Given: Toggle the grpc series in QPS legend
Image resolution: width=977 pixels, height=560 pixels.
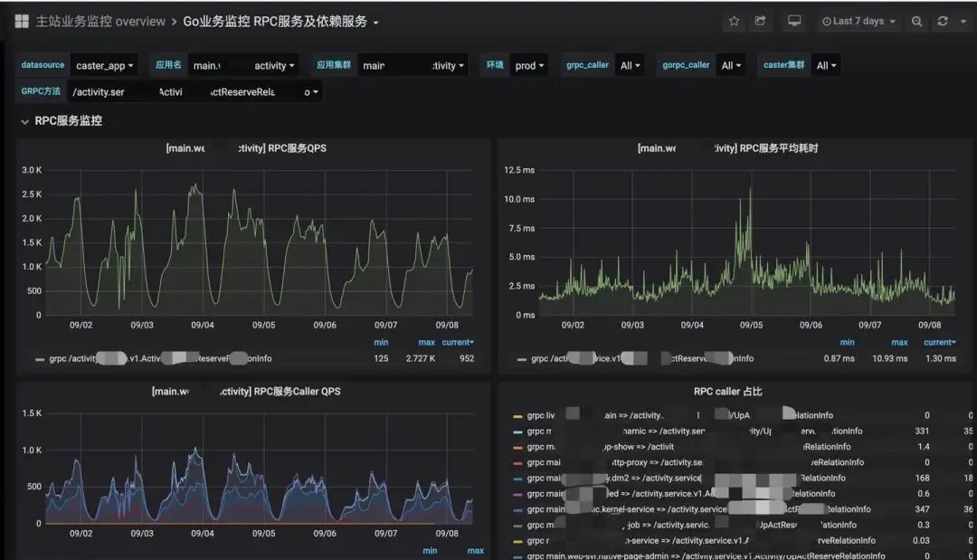Looking at the screenshot, I should pyautogui.click(x=160, y=359).
